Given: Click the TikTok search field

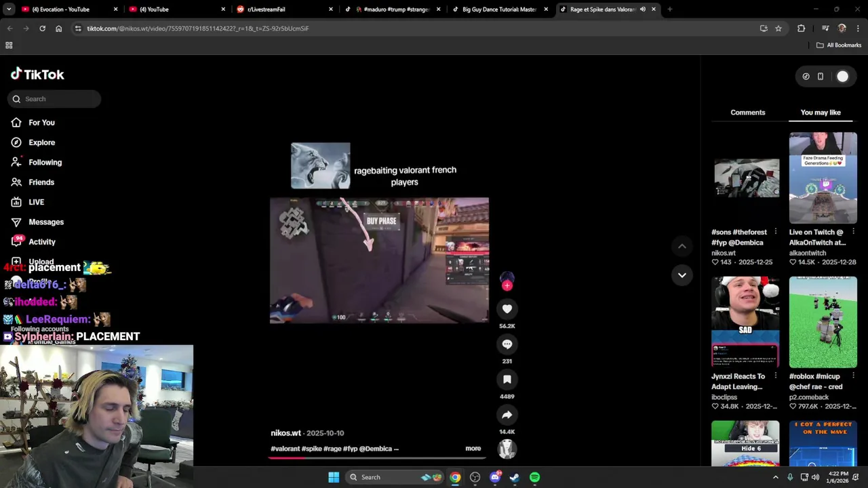Looking at the screenshot, I should [55, 99].
